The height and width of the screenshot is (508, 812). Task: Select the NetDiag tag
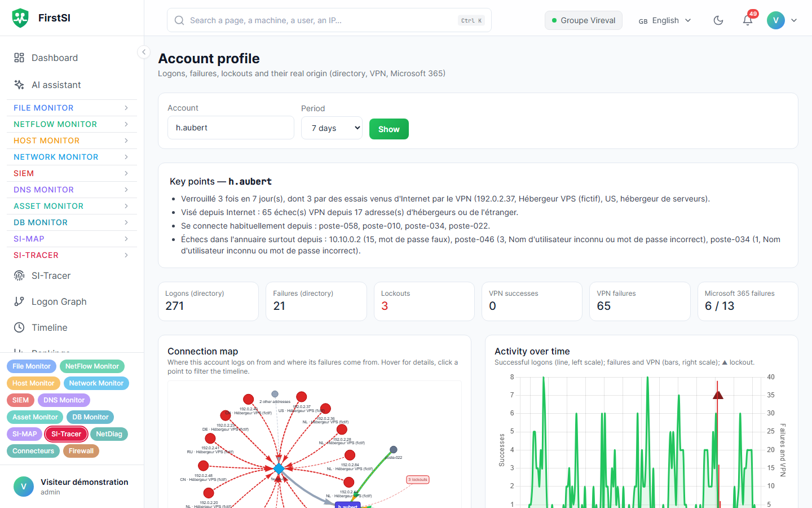pyautogui.click(x=109, y=434)
